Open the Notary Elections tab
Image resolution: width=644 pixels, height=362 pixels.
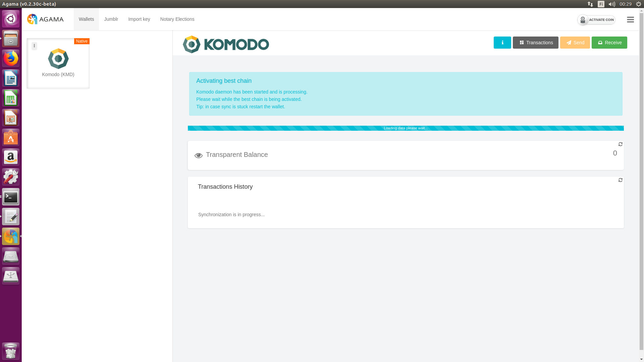(x=177, y=19)
